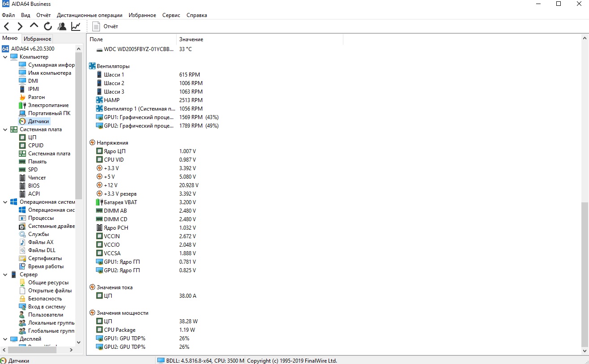Open the SPD tree item
This screenshot has width=589, height=364.
point(33,170)
